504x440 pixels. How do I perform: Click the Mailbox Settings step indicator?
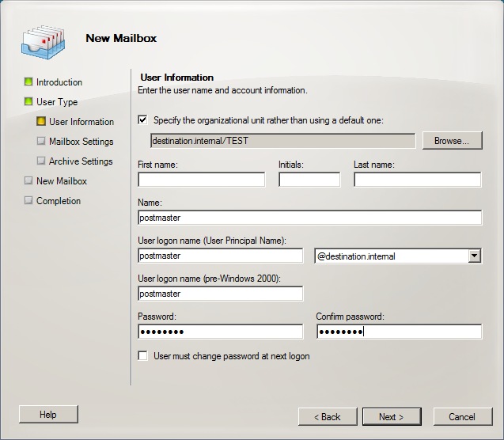[41, 141]
